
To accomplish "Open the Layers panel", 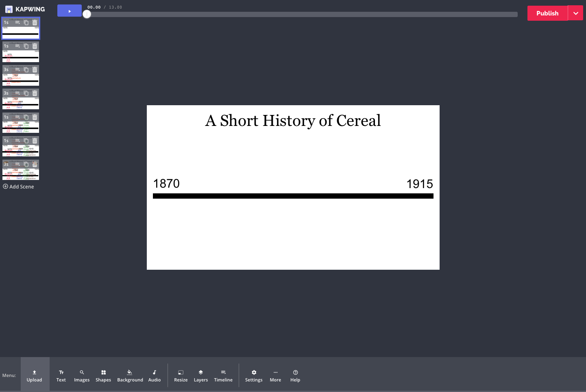I will click(201, 376).
